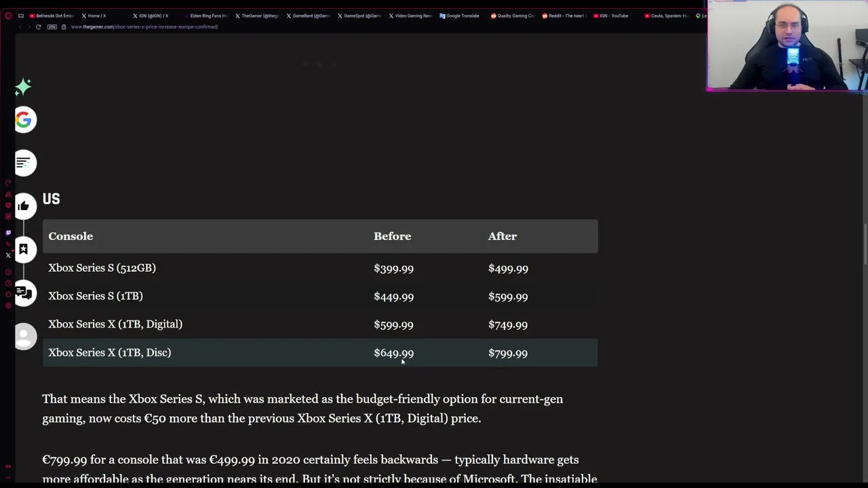868x488 pixels.
Task: Open the Quality Gaming Content Reddit tab
Action: point(513,16)
